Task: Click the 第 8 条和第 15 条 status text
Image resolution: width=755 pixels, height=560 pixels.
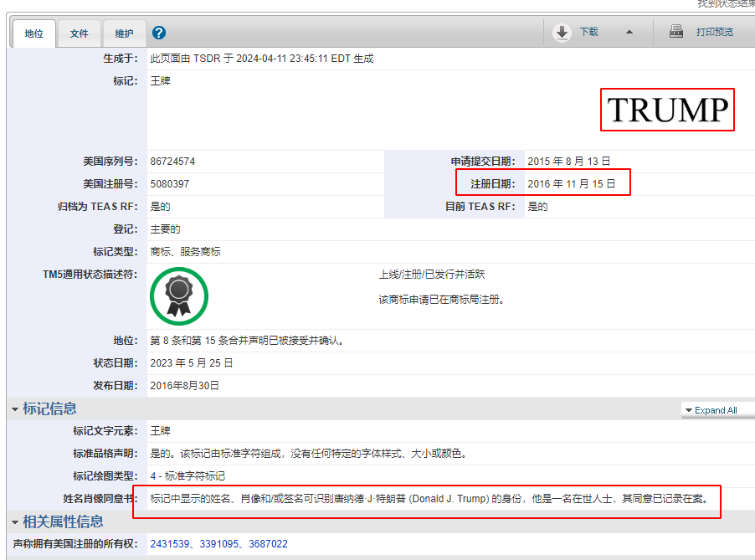Action: pos(248,341)
